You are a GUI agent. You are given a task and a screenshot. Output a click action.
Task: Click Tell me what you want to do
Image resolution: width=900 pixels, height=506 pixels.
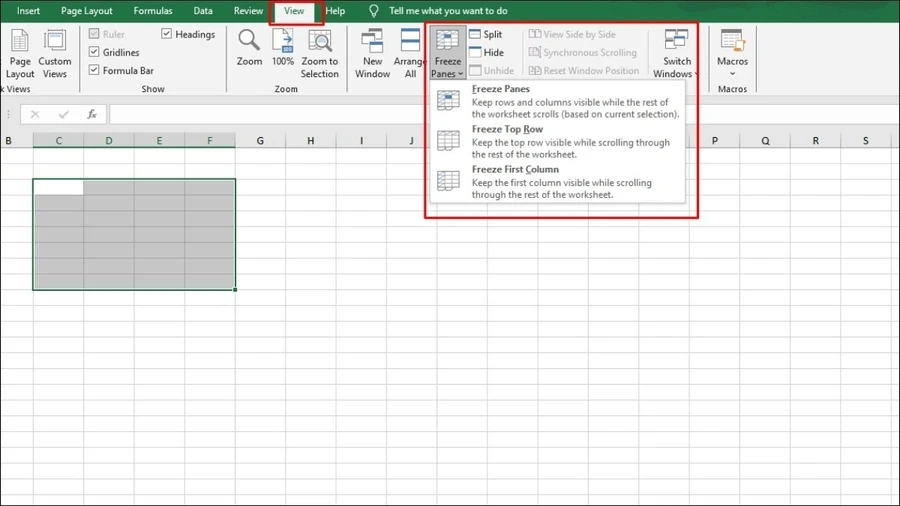point(448,11)
